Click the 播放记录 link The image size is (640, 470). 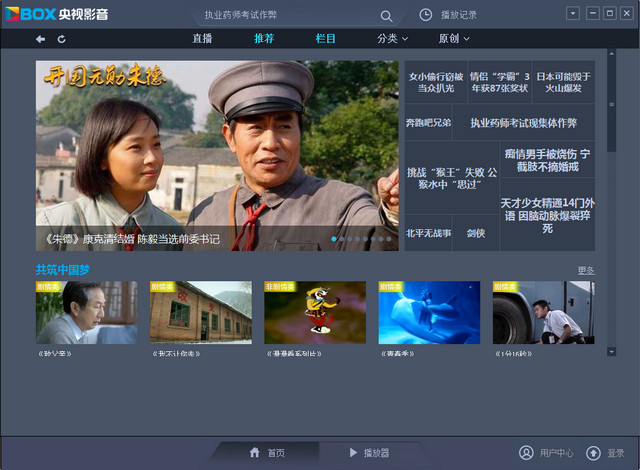coord(459,15)
